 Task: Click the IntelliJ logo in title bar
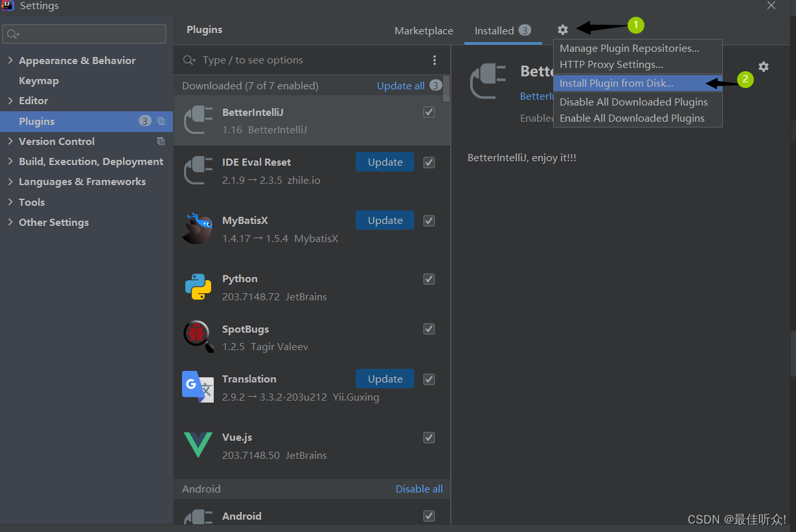coord(8,5)
